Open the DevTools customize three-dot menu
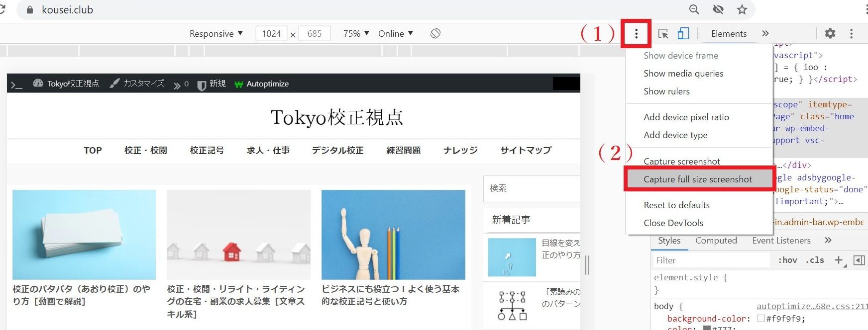This screenshot has width=868, height=330. [x=851, y=33]
